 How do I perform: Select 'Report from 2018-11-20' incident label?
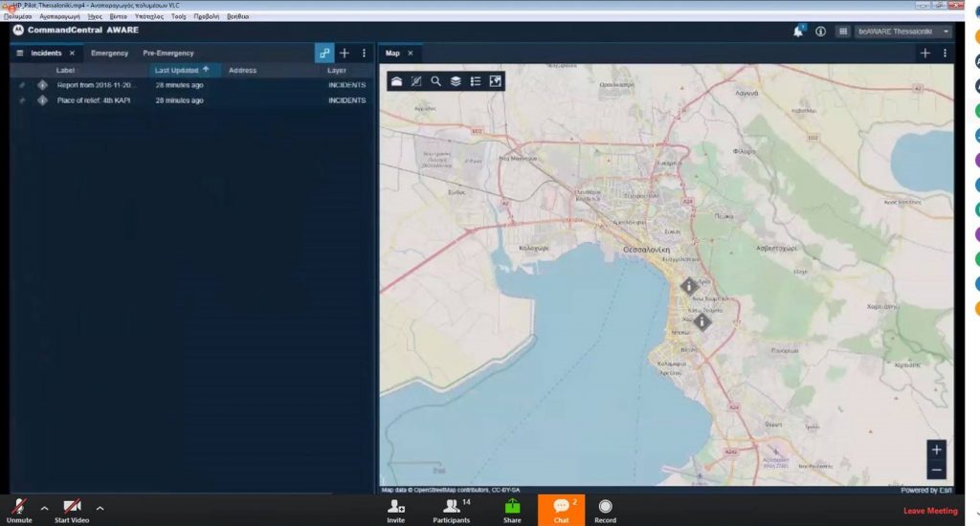point(95,85)
